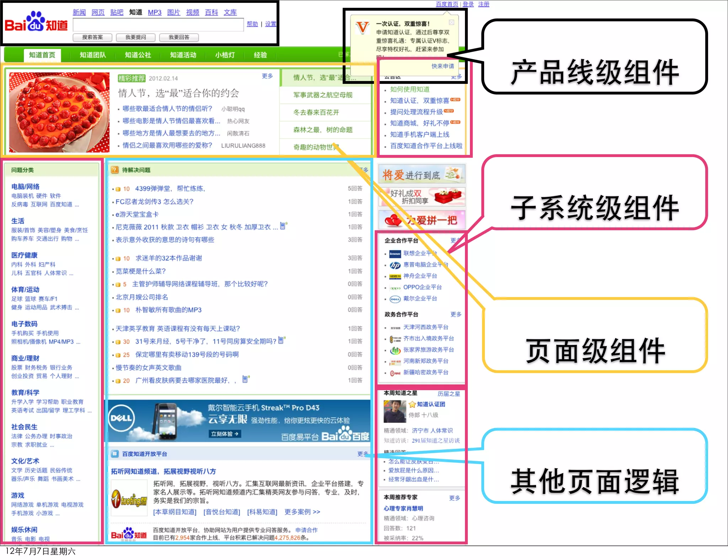
Task: Switch to the 知道活动 tab
Action: coord(183,55)
